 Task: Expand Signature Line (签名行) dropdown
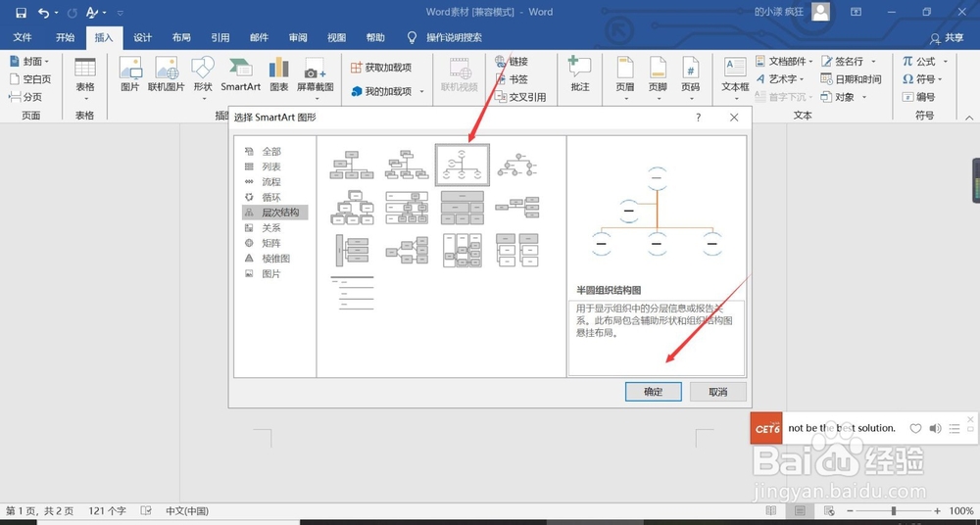tap(873, 62)
